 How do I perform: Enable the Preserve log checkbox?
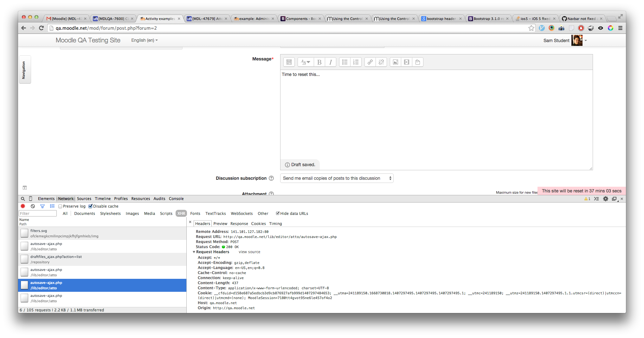click(x=60, y=206)
